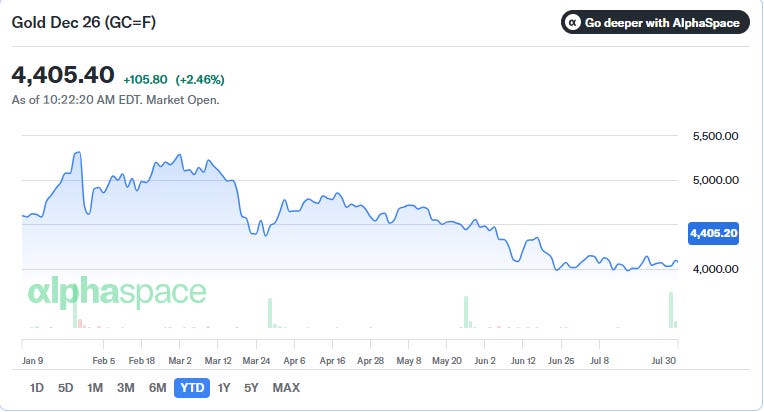Click the 4,405.40 price value
Screen dimensions: 764x412
pyautogui.click(x=63, y=75)
